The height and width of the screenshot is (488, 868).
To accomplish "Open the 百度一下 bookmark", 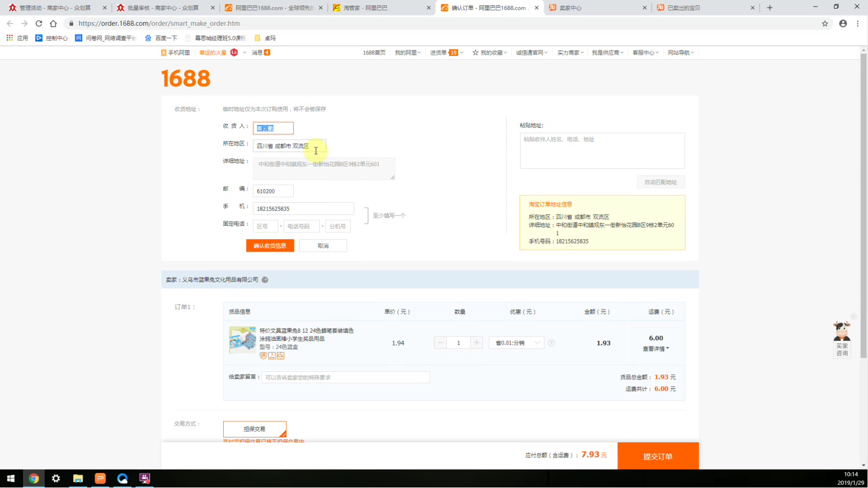I will click(x=161, y=38).
